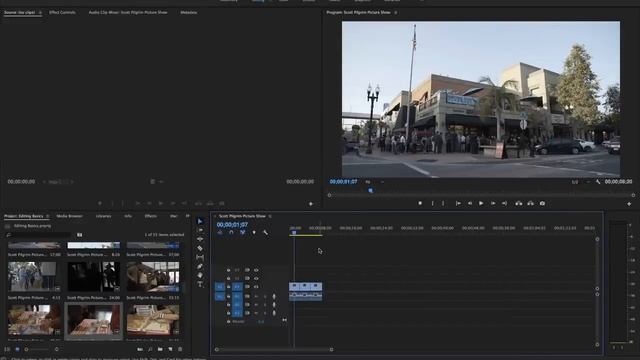Open timeline sequence panel menu
640x360 pixels.
point(270,216)
